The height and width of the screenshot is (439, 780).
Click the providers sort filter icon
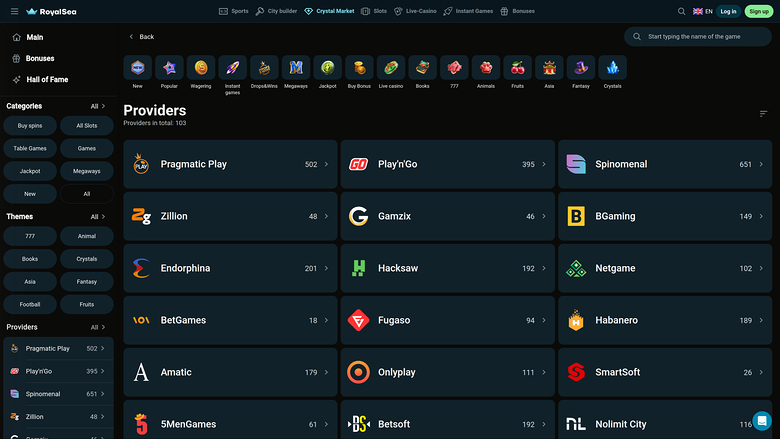click(764, 114)
